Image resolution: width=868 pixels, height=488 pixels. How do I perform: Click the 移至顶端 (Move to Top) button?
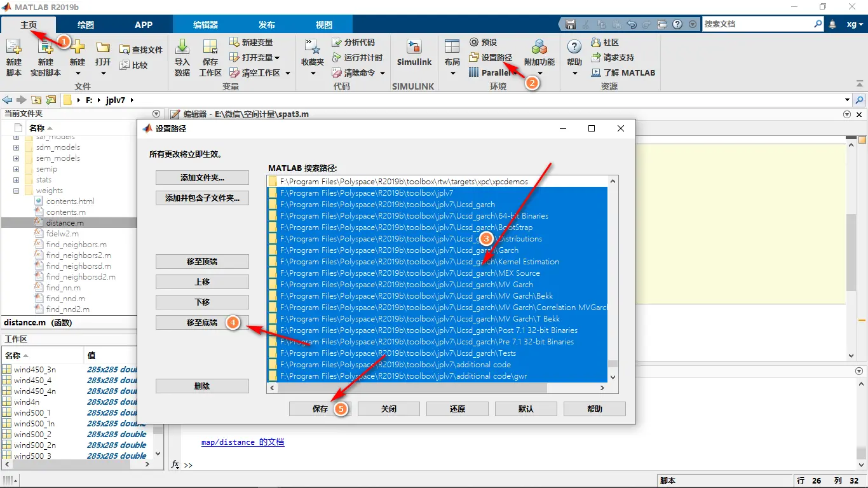[x=202, y=262]
